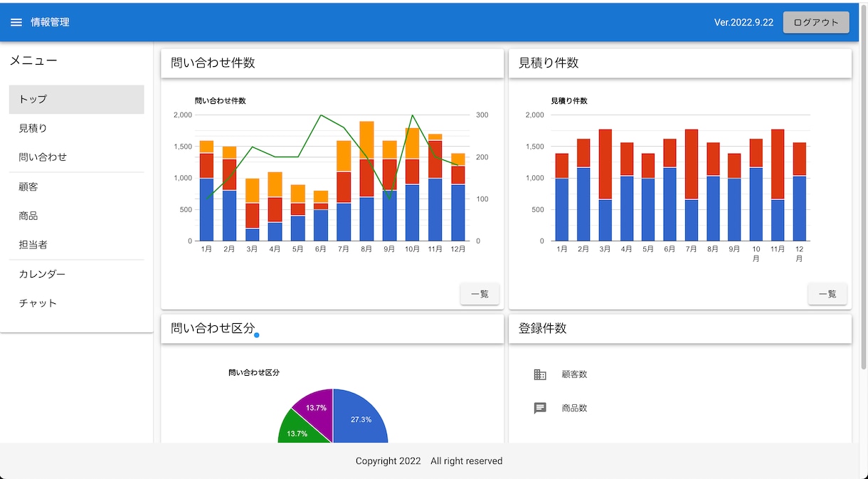Click the メニュー sidebar heading

tap(33, 61)
